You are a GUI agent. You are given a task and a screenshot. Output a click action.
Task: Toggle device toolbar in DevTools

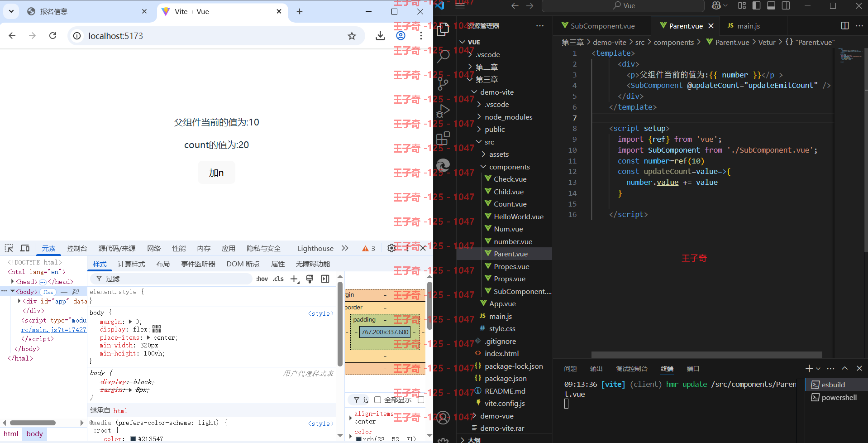pos(25,248)
